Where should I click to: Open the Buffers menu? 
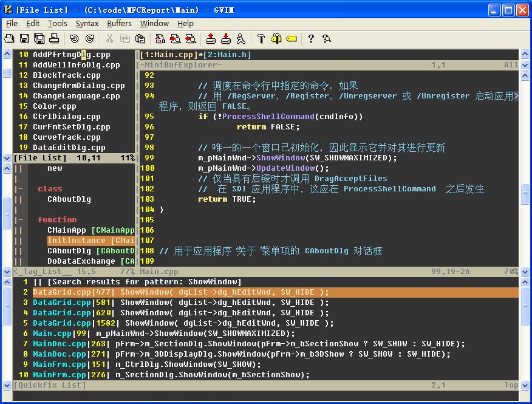point(119,24)
